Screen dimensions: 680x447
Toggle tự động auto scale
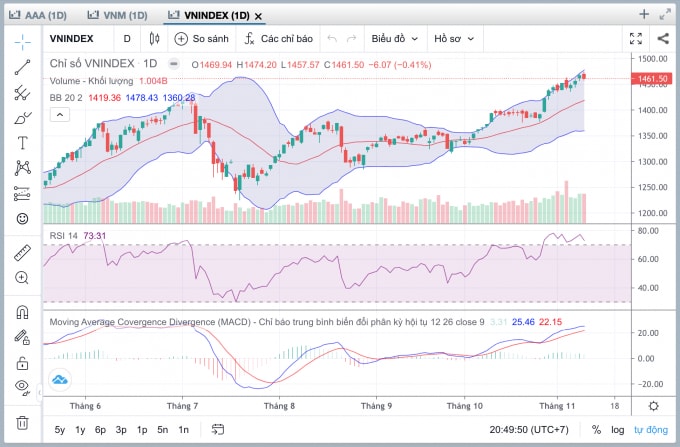point(651,430)
